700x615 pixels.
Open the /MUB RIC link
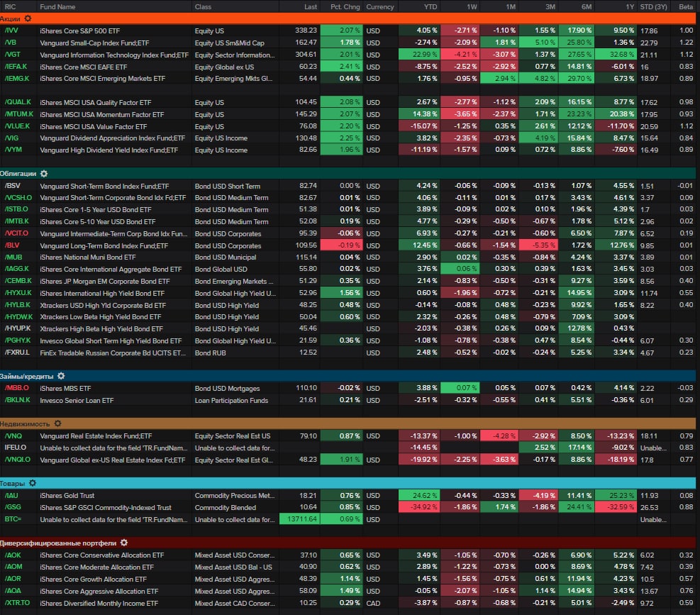pyautogui.click(x=13, y=257)
